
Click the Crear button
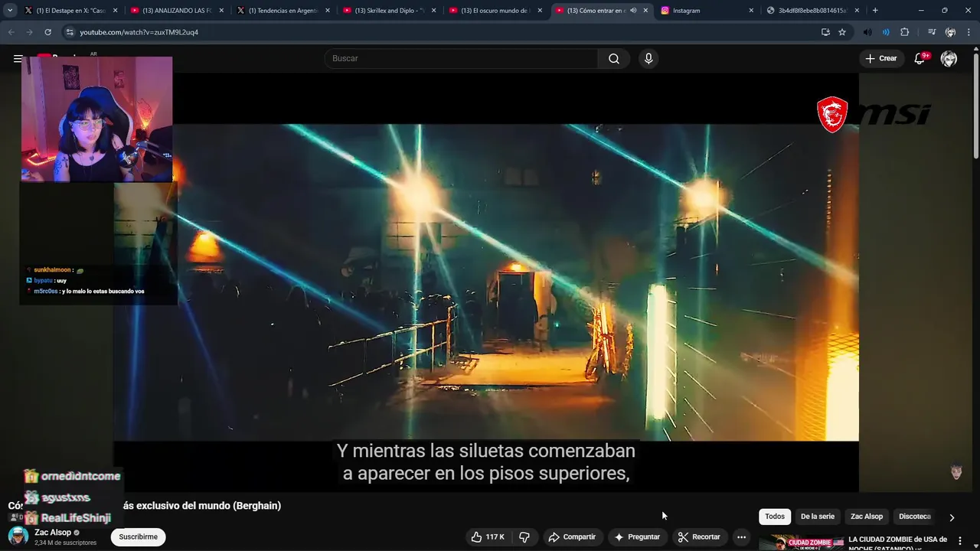pyautogui.click(x=881, y=59)
